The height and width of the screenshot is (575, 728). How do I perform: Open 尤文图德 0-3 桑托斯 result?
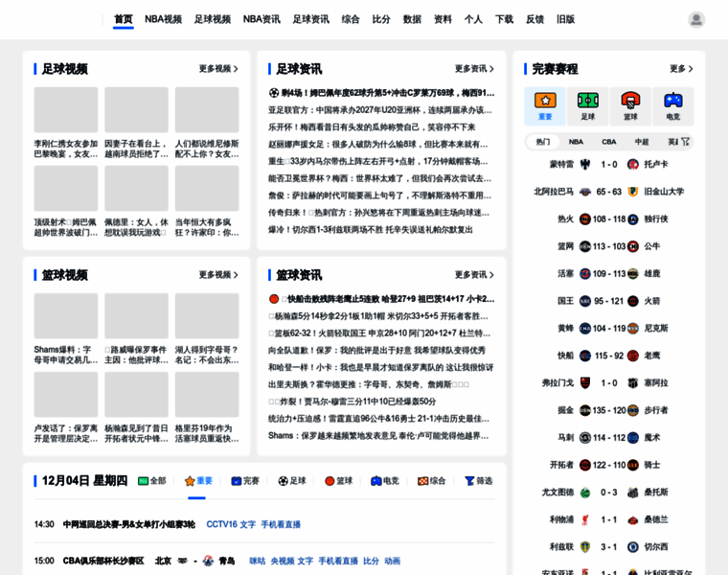pos(608,493)
